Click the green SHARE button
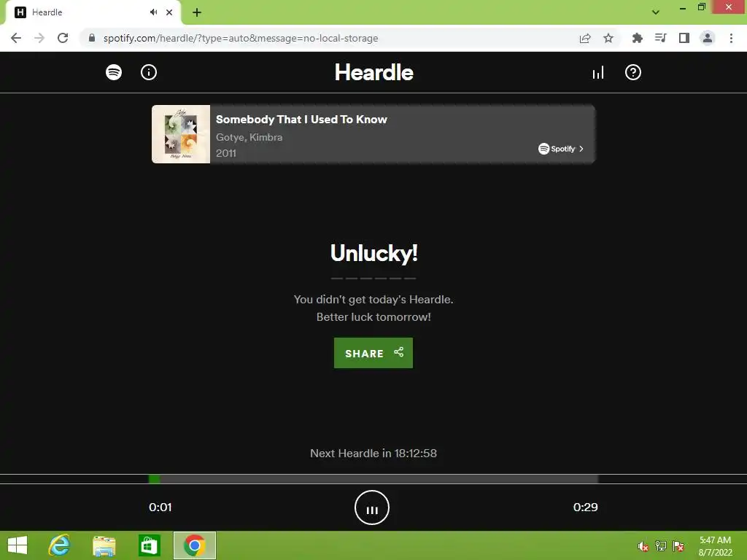Screen dimensions: 747x560 pyautogui.click(x=373, y=353)
